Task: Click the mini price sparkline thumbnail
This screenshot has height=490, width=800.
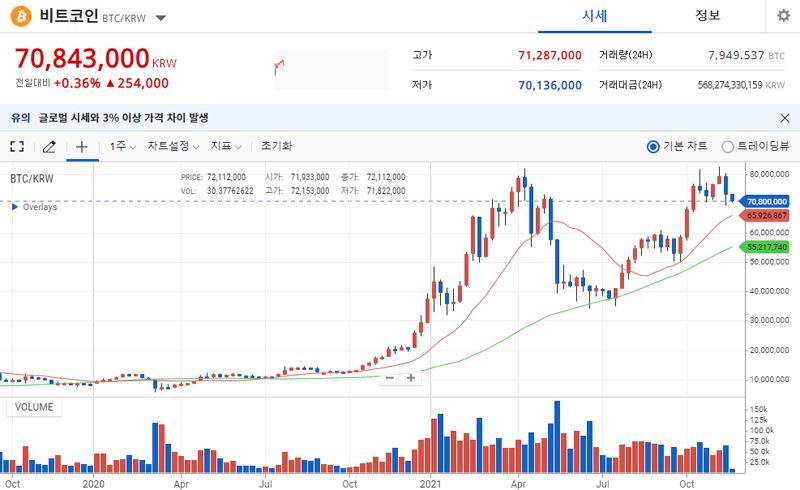Action: click(x=331, y=69)
